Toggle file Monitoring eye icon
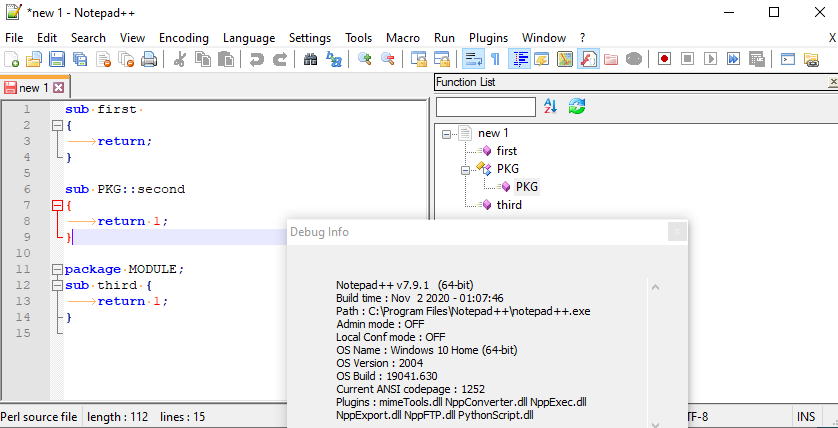Image resolution: width=838 pixels, height=428 pixels. coord(634,59)
